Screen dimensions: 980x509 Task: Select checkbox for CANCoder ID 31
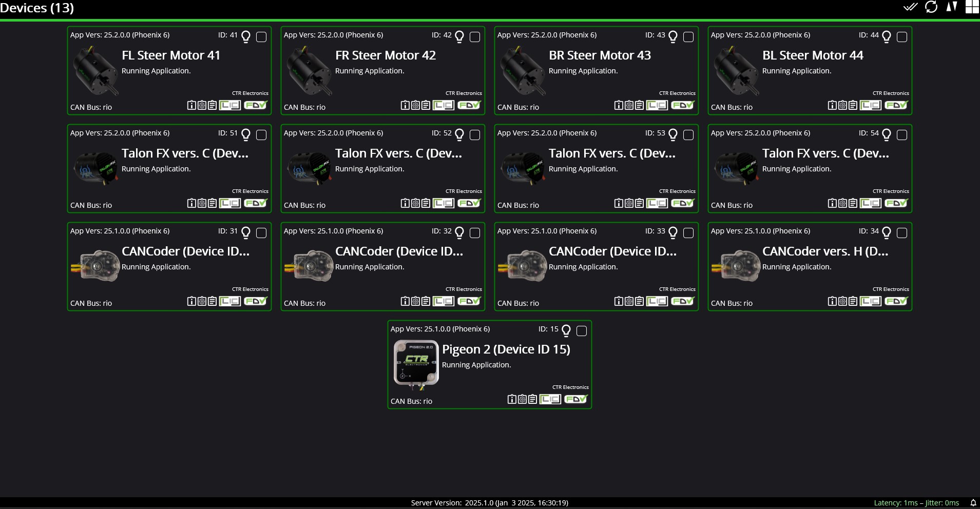coord(261,233)
